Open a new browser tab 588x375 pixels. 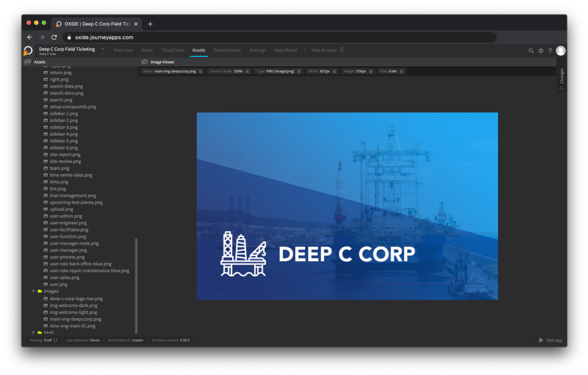coord(150,24)
